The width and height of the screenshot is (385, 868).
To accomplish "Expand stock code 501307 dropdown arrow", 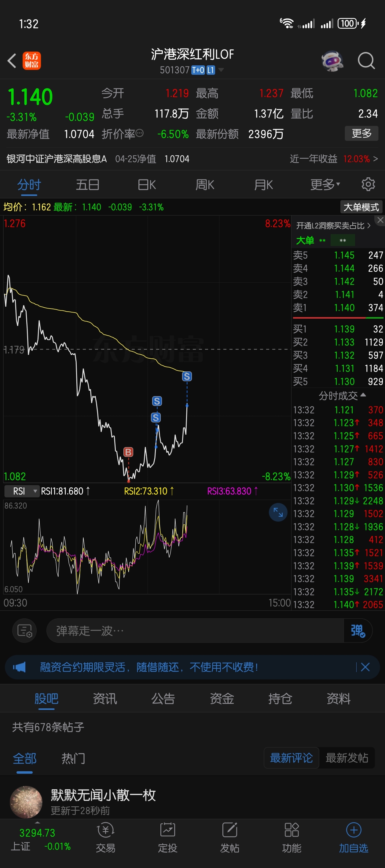I will [x=221, y=70].
